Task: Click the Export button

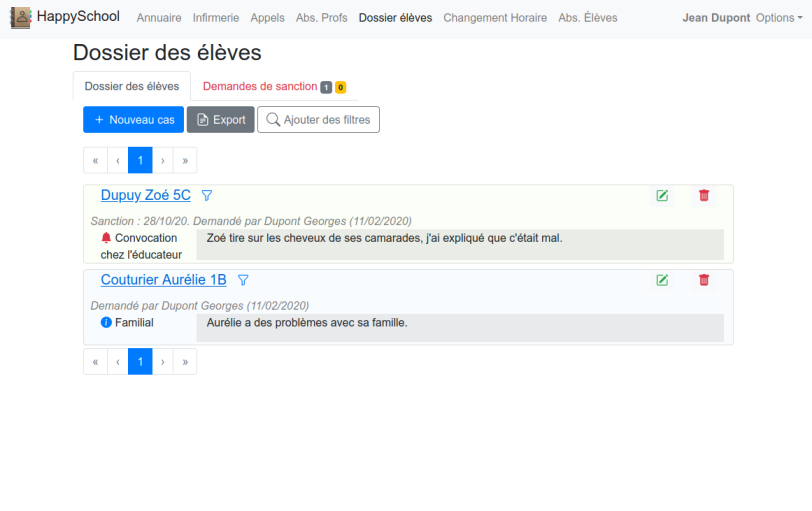Action: 221,120
